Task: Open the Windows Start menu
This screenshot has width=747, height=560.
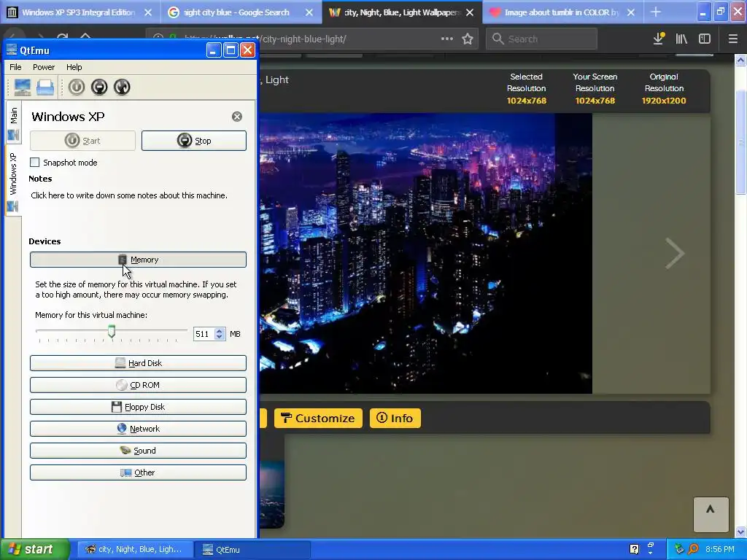Action: [x=35, y=549]
